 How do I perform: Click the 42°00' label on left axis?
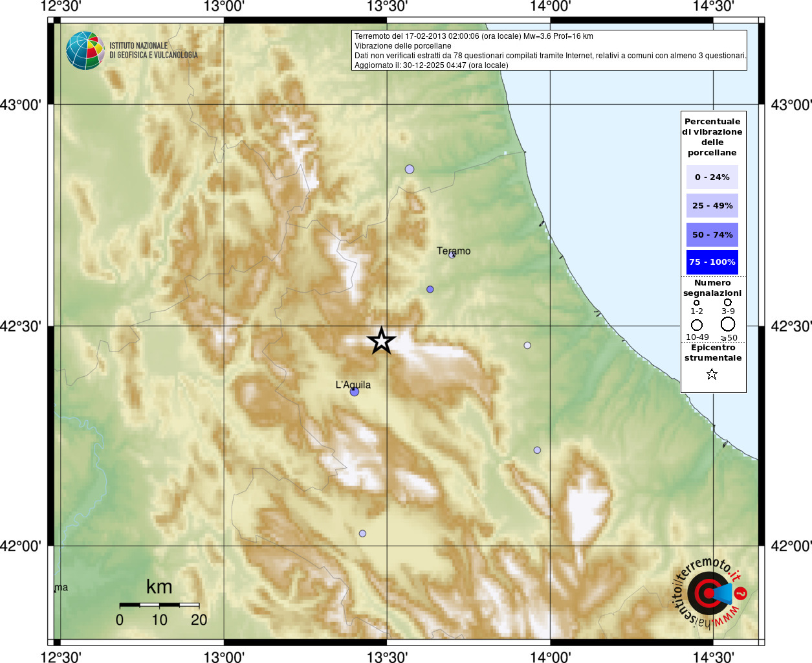pos(21,546)
